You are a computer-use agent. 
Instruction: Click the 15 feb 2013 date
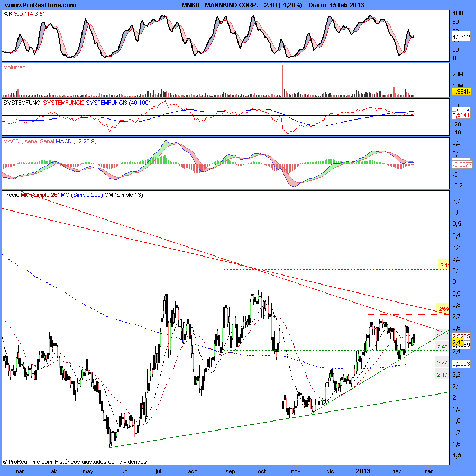[x=346, y=5]
